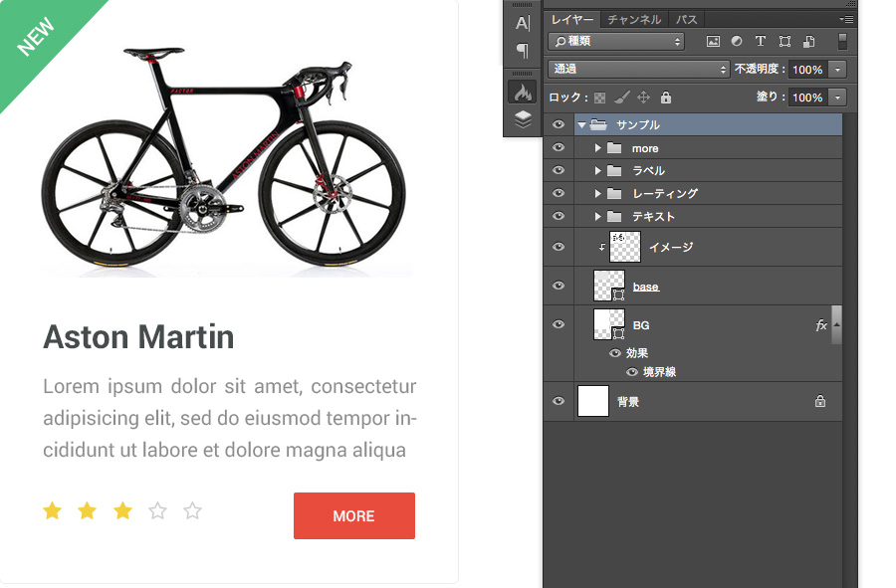Open the Layers panel stack icon
Image resolution: width=896 pixels, height=588 pixels.
523,119
